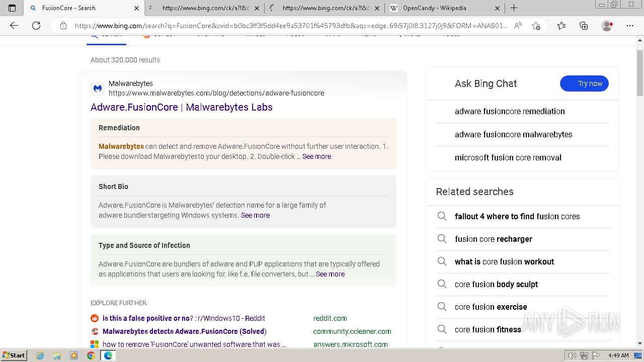Click the page vertical scrollbar thumb
The height and width of the screenshot is (362, 644).
pos(639,73)
